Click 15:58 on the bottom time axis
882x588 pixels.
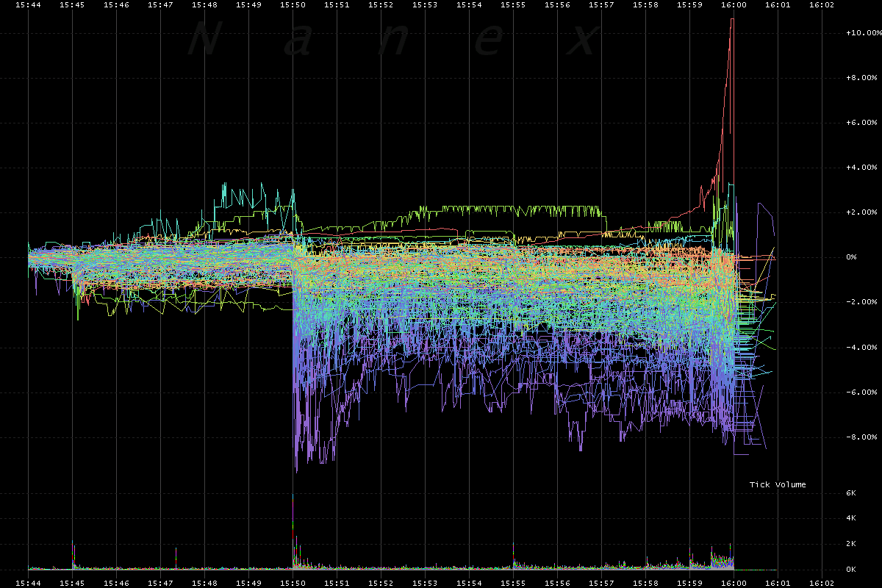pyautogui.click(x=645, y=583)
